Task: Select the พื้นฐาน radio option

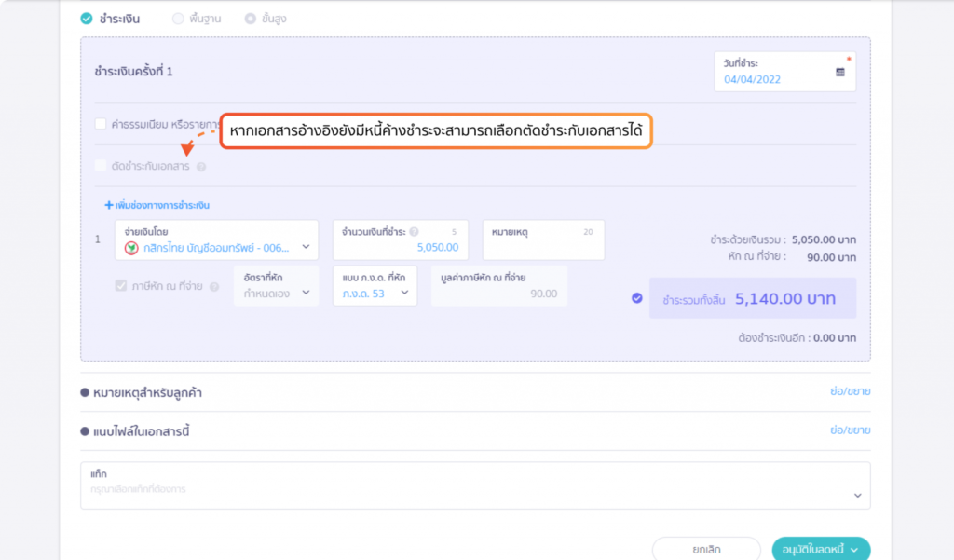Action: [178, 19]
